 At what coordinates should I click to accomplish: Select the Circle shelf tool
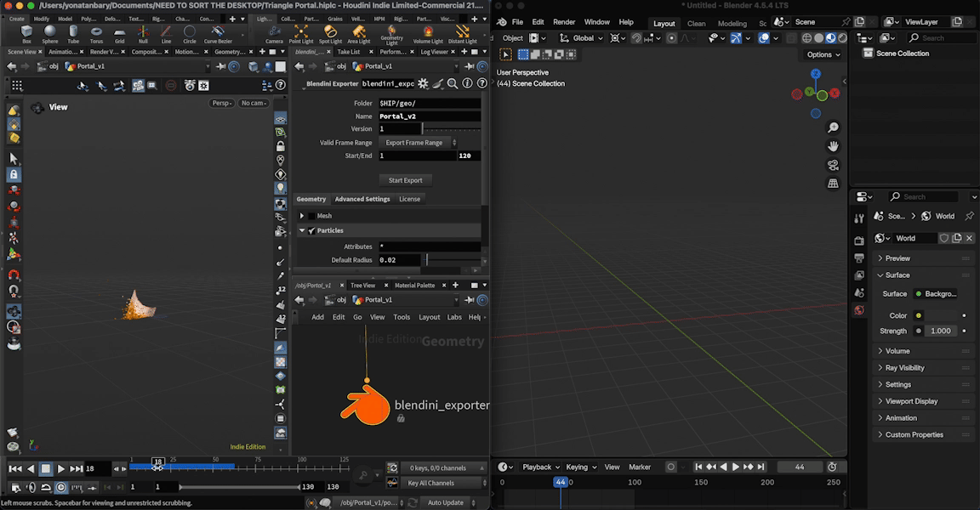(190, 34)
